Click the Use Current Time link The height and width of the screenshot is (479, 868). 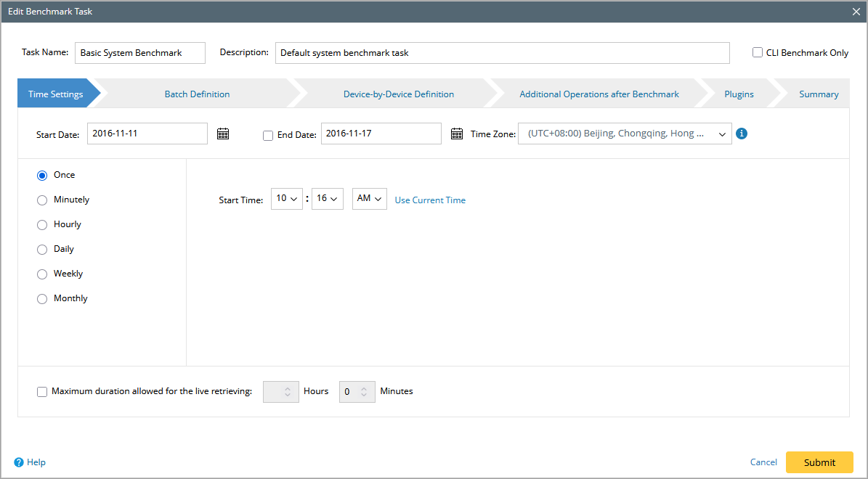(430, 200)
